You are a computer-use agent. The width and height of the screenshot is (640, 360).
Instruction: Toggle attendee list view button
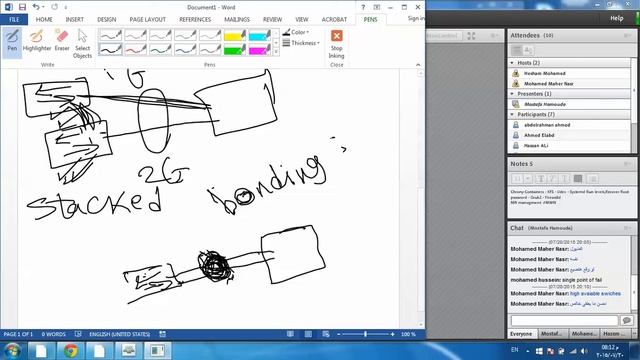tap(516, 50)
